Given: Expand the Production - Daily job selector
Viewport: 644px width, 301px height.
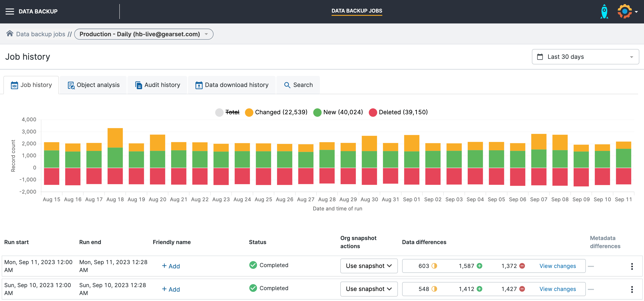Looking at the screenshot, I should pyautogui.click(x=143, y=34).
